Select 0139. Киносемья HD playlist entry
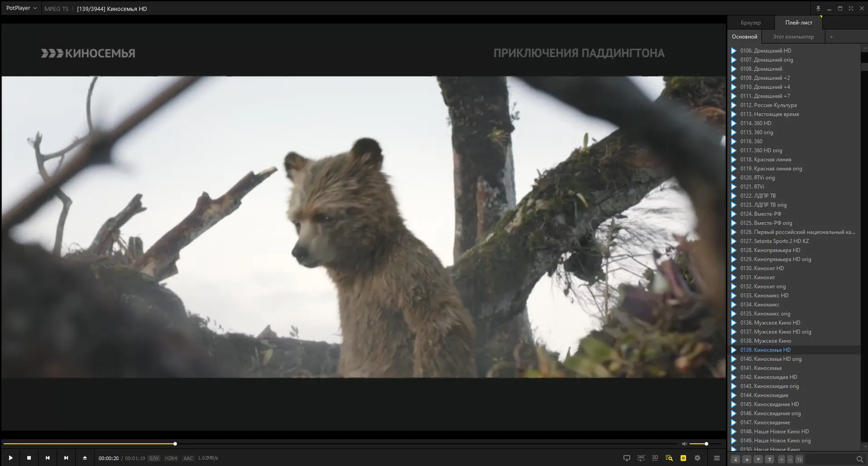This screenshot has width=868, height=466. 794,350
